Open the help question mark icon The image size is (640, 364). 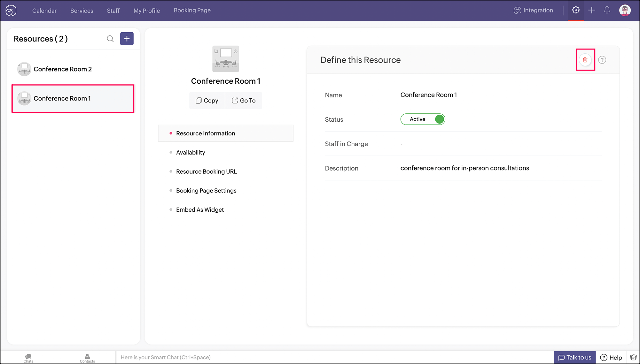click(x=602, y=60)
